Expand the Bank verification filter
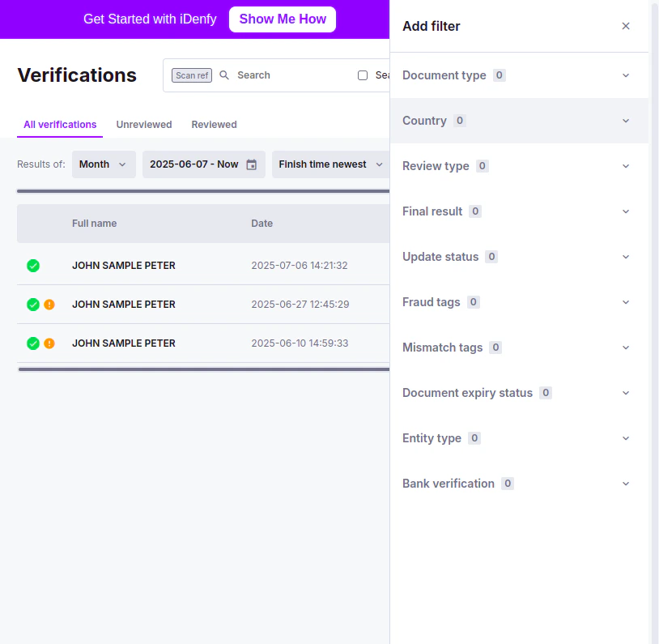The image size is (659, 644). pos(519,484)
